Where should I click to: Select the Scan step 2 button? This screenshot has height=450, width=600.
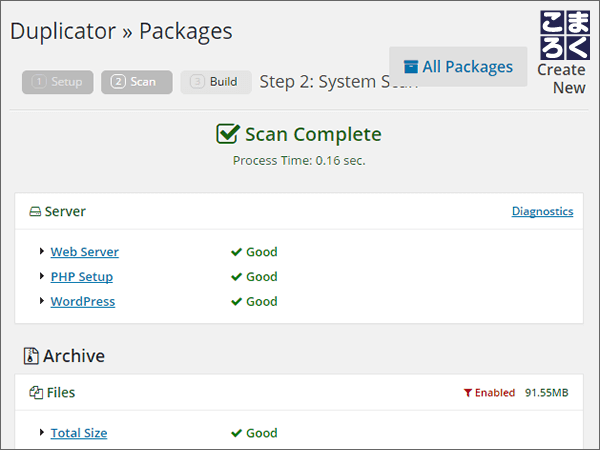(137, 82)
